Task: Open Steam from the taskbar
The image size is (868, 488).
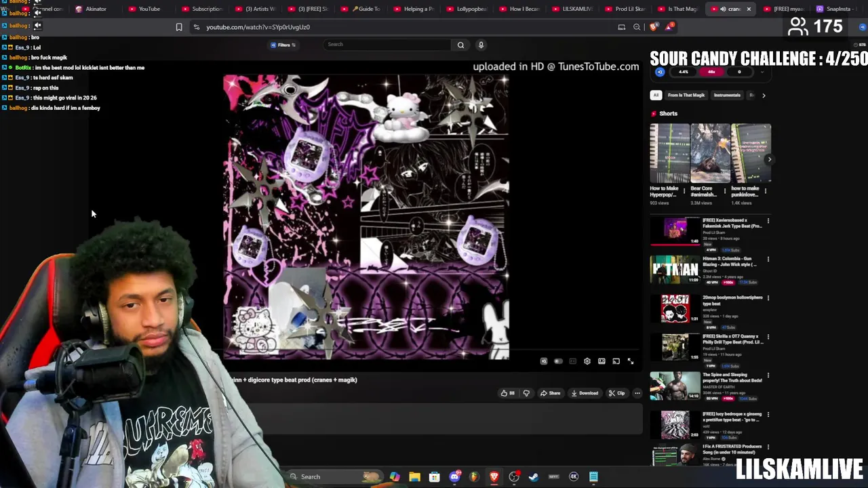Action: tap(534, 476)
